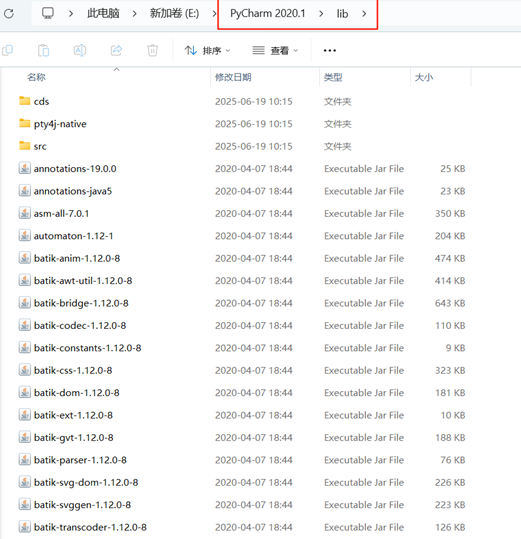Select the pty4j-native folder icon
This screenshot has height=539, width=521.
pyautogui.click(x=24, y=123)
